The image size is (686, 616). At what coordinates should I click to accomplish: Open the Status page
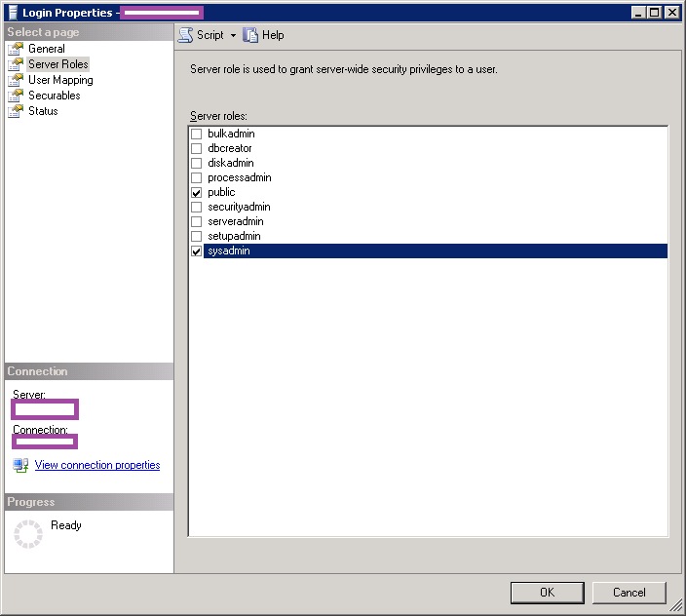(43, 111)
